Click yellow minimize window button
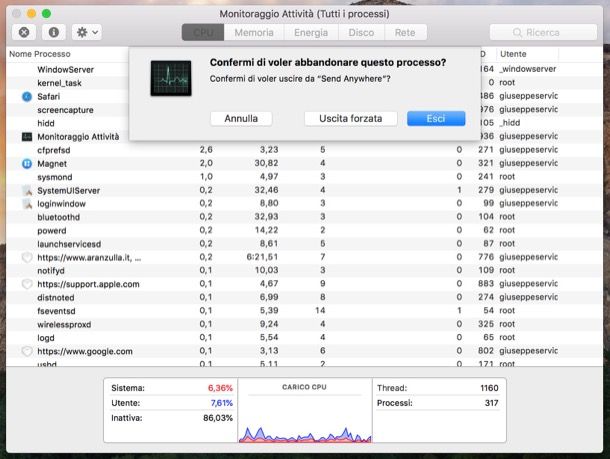This screenshot has height=459, width=610. tap(31, 14)
